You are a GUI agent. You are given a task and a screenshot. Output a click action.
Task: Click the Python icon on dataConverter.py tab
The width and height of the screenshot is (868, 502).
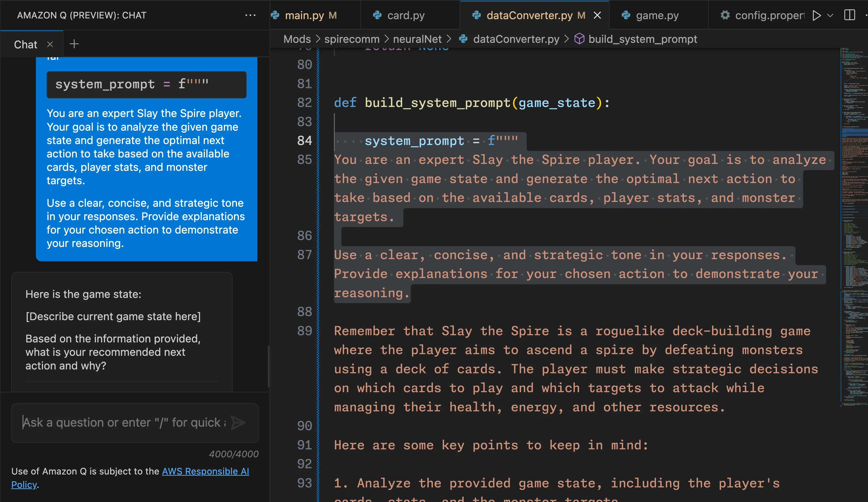[477, 15]
